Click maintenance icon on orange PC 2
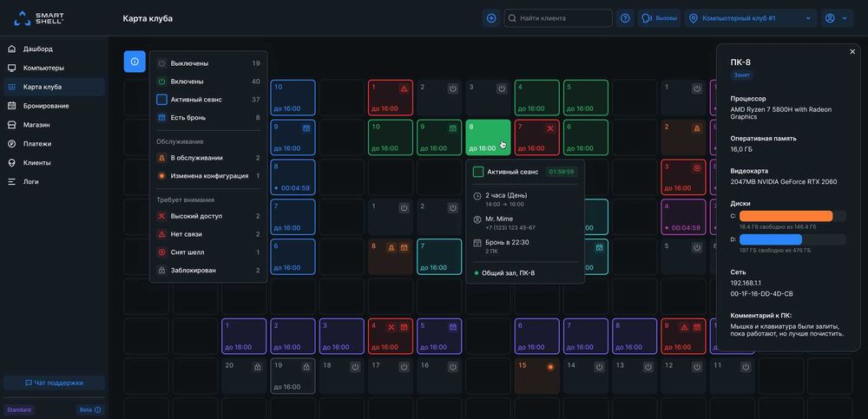Screen dimensions: 868x419 [697, 128]
